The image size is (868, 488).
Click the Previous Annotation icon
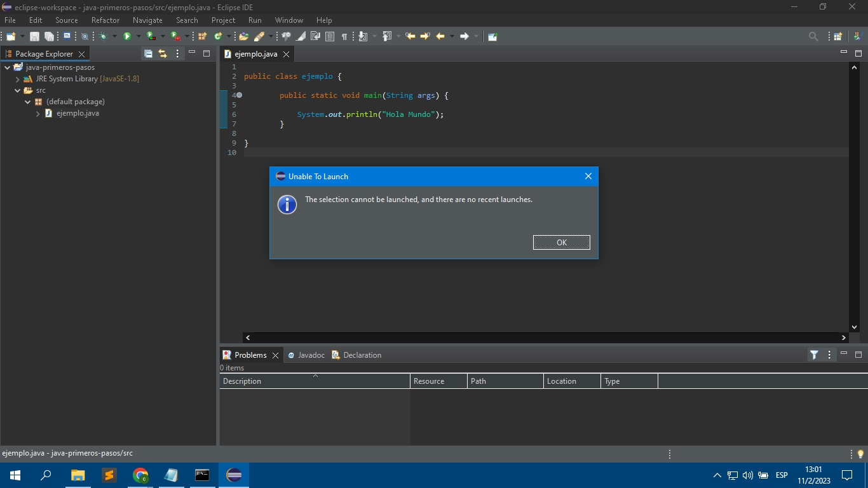tap(386, 36)
